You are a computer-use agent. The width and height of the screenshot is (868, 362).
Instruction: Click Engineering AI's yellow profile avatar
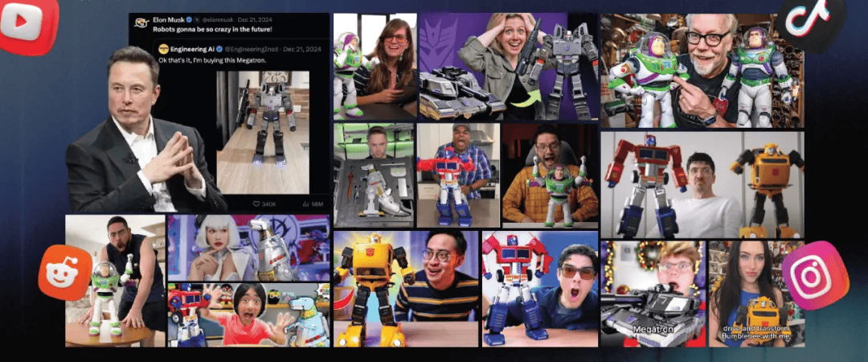coord(163,49)
